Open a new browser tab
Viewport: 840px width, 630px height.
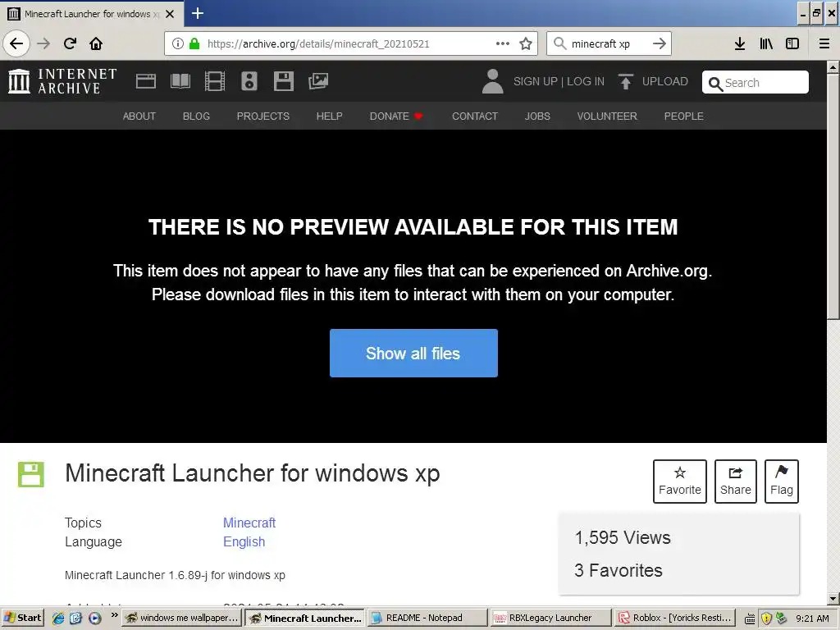(x=198, y=13)
